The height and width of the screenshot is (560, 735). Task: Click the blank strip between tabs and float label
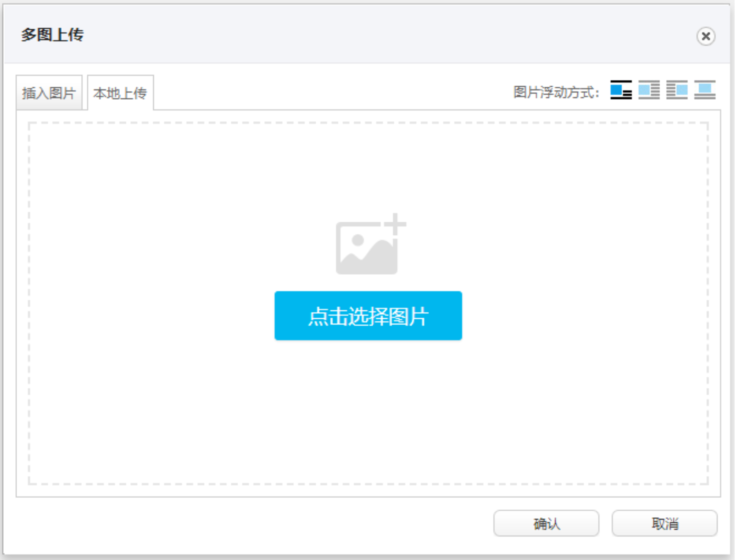[x=325, y=93]
